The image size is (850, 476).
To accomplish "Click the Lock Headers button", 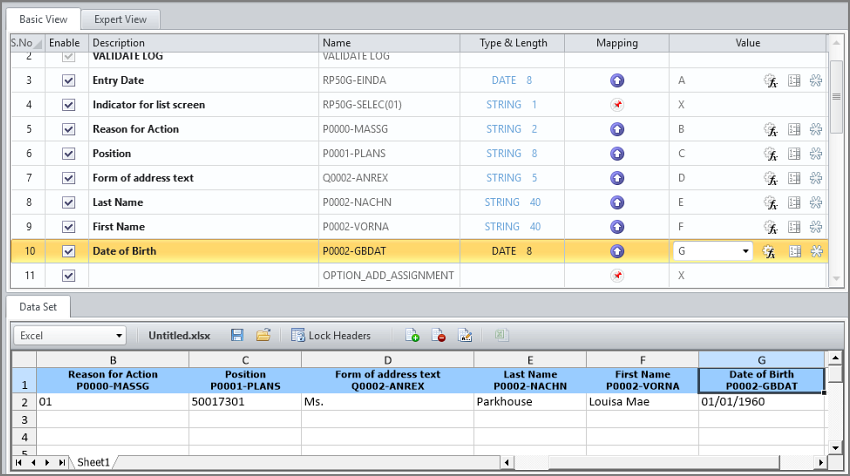I will 331,336.
